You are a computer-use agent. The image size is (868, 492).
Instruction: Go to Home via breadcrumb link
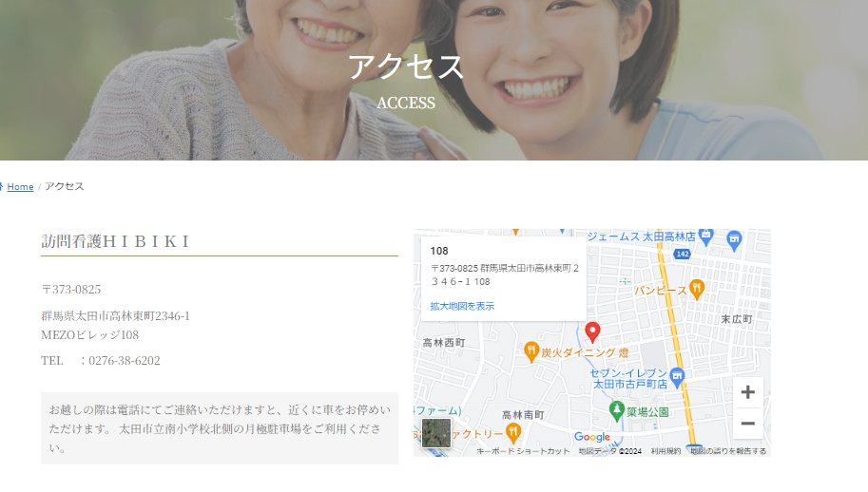[20, 187]
